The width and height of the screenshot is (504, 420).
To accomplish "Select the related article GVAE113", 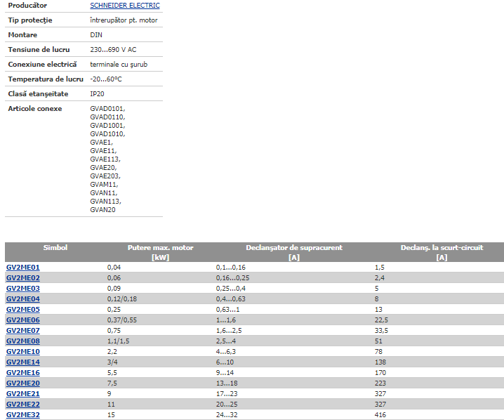I will tap(105, 159).
